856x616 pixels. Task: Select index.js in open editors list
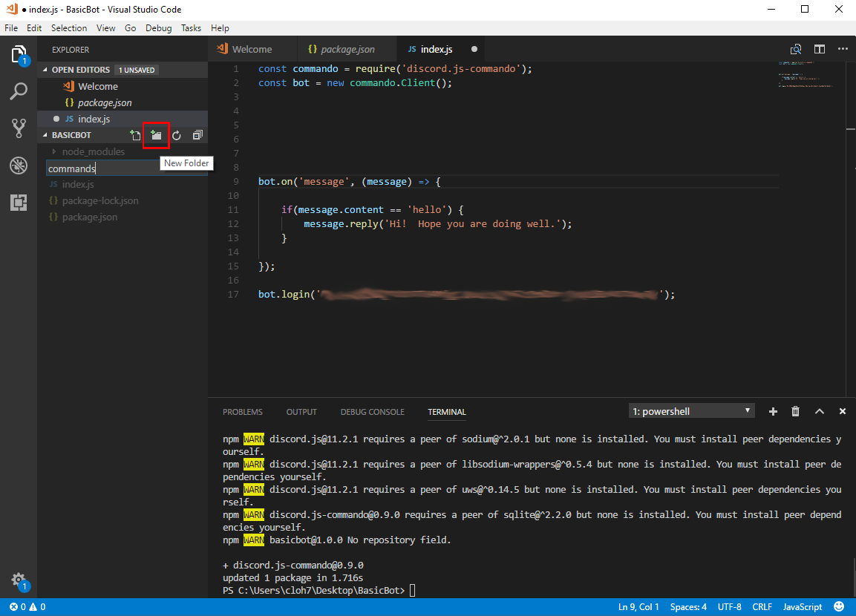click(122, 119)
